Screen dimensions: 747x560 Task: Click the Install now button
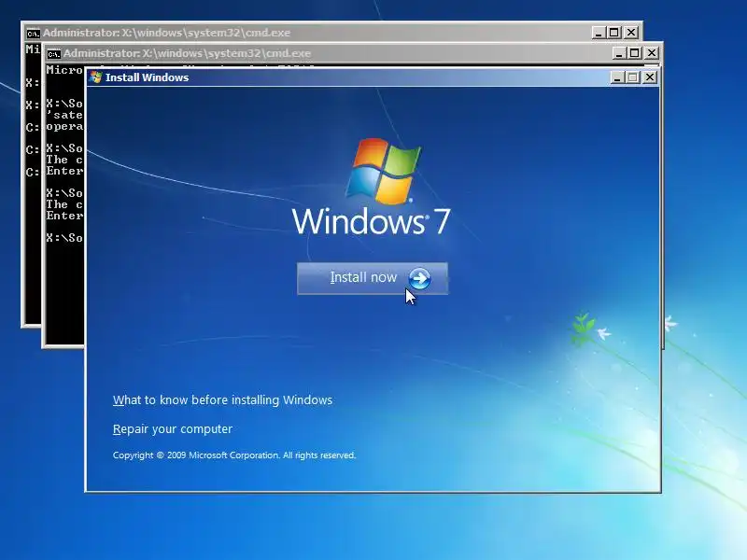click(372, 278)
